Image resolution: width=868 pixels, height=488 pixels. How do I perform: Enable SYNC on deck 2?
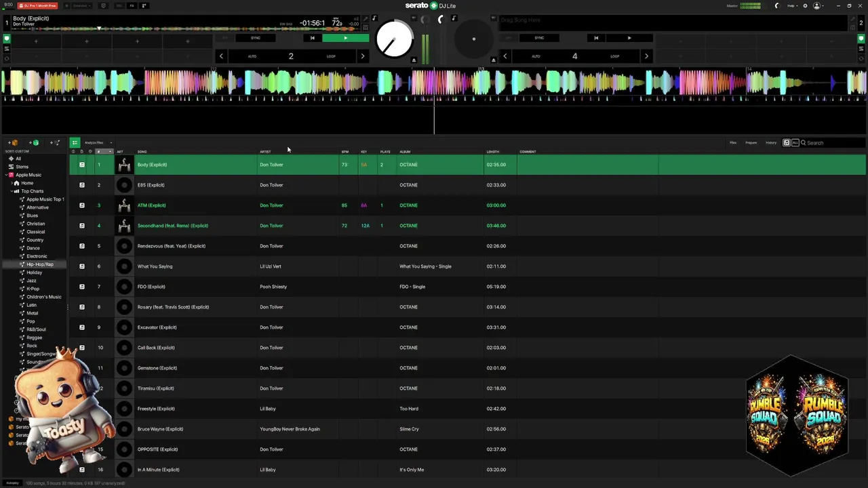click(539, 38)
